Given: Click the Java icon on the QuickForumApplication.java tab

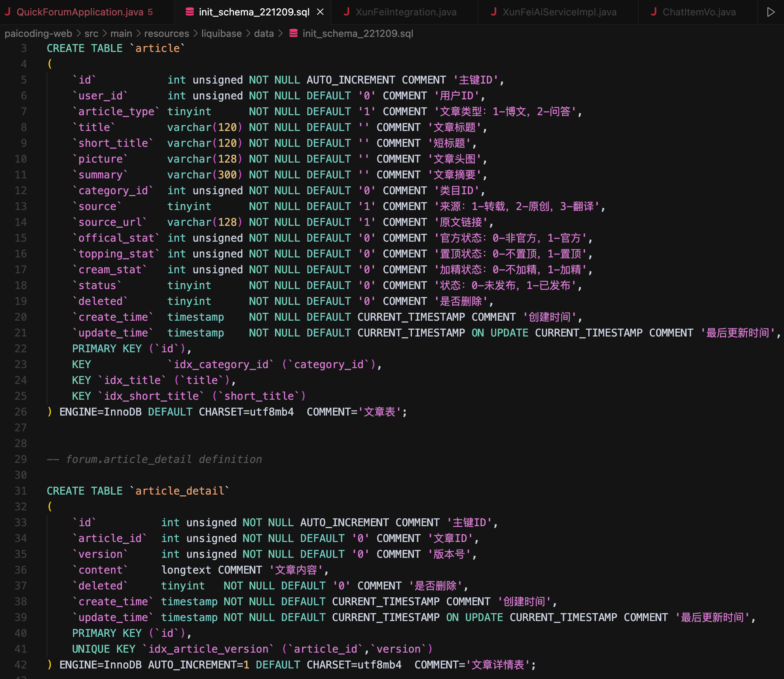Looking at the screenshot, I should click(8, 12).
